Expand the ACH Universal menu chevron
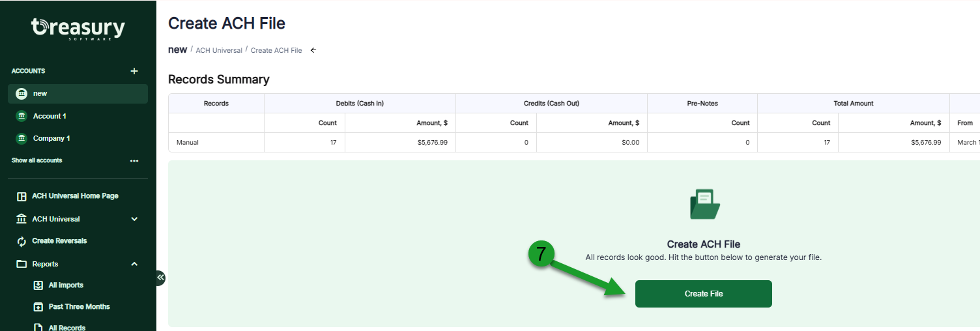The width and height of the screenshot is (980, 331). 134,219
